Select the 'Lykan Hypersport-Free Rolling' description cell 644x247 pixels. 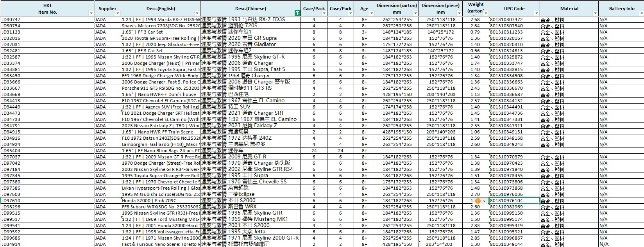(x=161, y=188)
